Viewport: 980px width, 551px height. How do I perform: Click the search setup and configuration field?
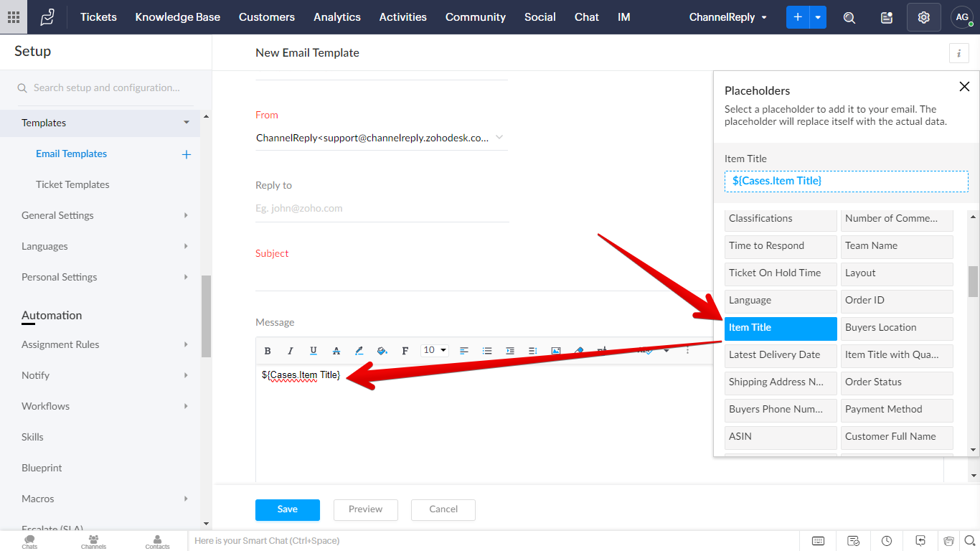pos(105,88)
